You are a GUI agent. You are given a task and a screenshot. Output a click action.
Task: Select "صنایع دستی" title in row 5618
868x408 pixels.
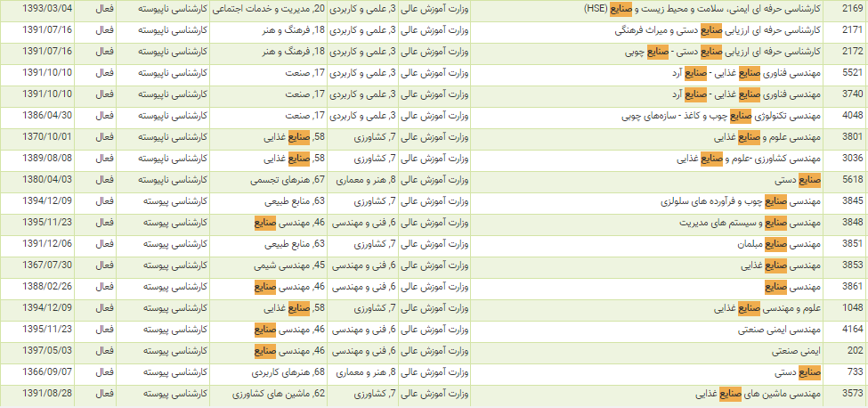[799, 180]
